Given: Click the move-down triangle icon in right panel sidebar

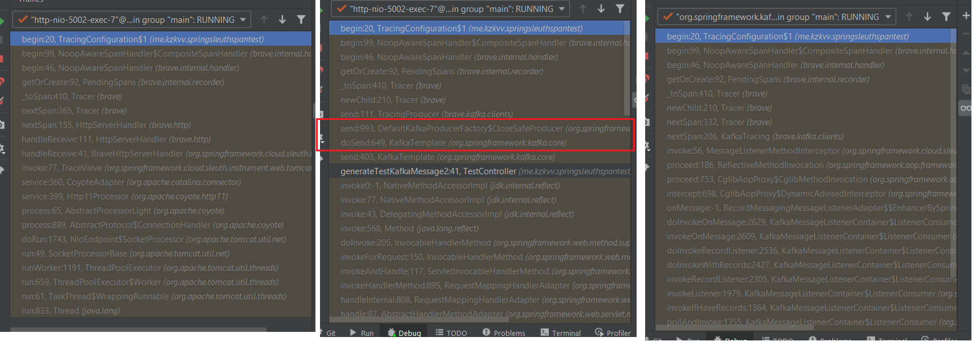Looking at the screenshot, I should point(966,71).
